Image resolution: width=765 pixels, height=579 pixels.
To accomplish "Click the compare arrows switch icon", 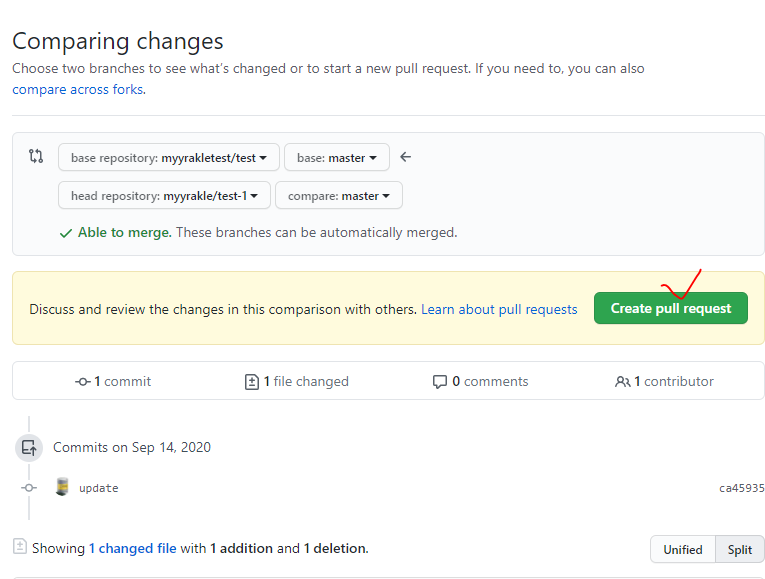I will tap(36, 156).
